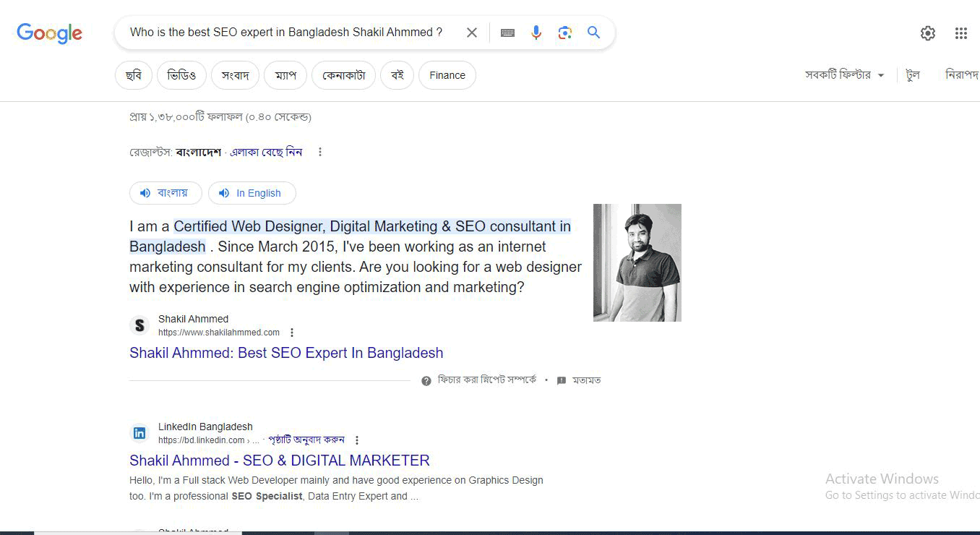Open the টুল (Tools) option

913,75
